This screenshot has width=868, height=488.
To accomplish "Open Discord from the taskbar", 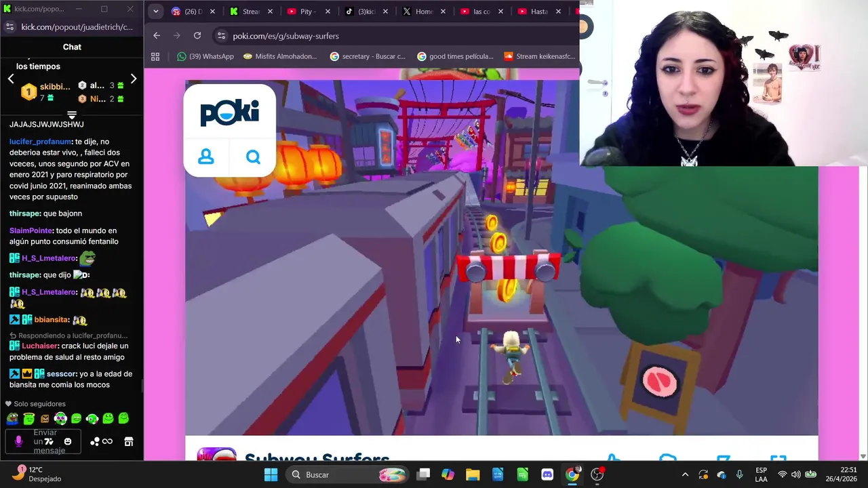I will point(547,474).
